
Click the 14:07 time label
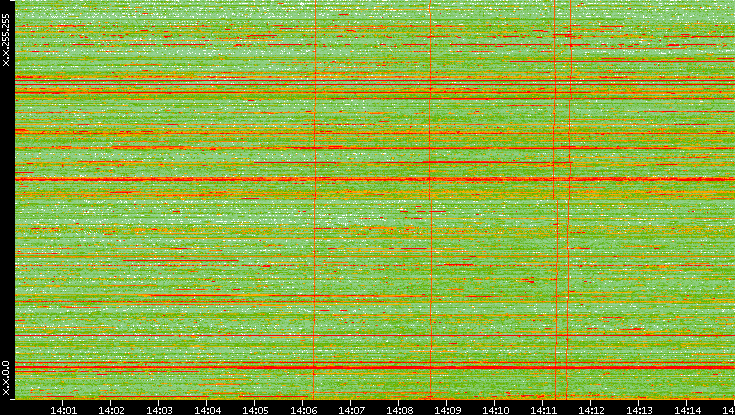tap(351, 410)
